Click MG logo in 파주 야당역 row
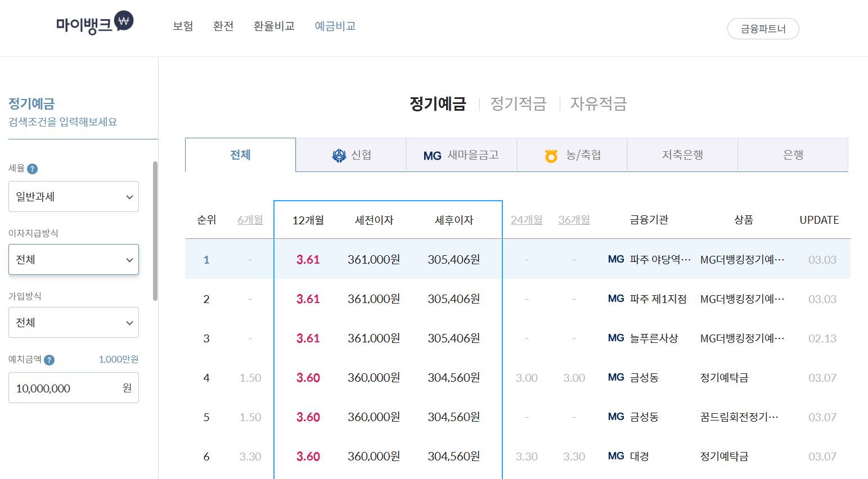The width and height of the screenshot is (868, 479). point(616,259)
